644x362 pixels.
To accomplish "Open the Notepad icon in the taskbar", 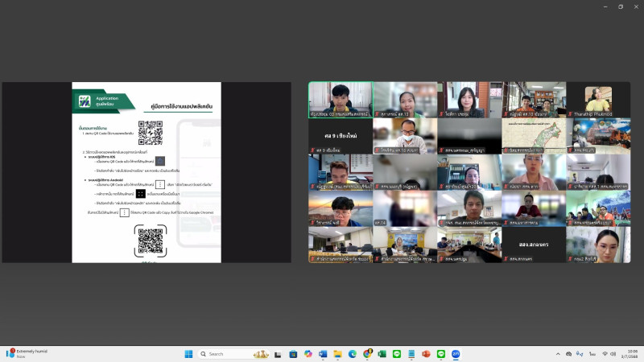I will 411,354.
